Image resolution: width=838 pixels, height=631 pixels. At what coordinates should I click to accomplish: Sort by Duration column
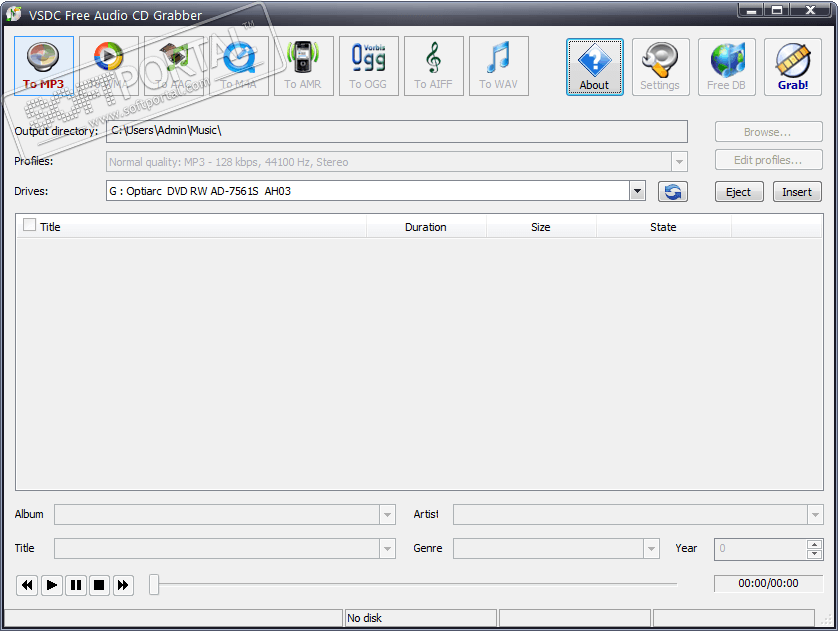point(426,227)
